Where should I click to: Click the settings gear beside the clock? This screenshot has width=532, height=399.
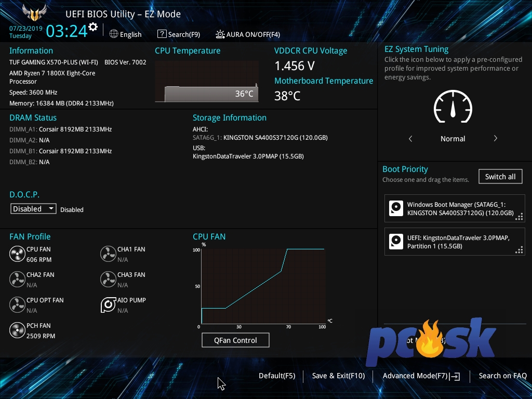click(93, 27)
